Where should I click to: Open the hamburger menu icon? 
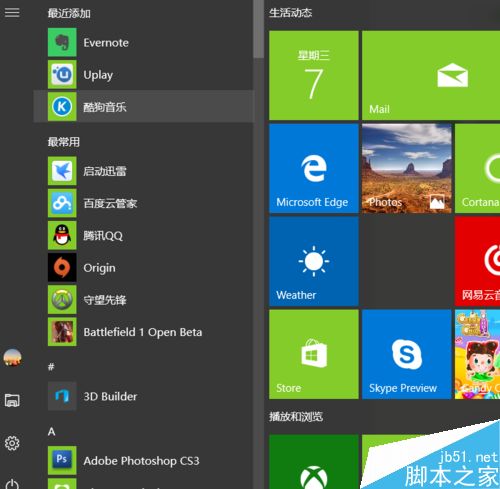[12, 13]
